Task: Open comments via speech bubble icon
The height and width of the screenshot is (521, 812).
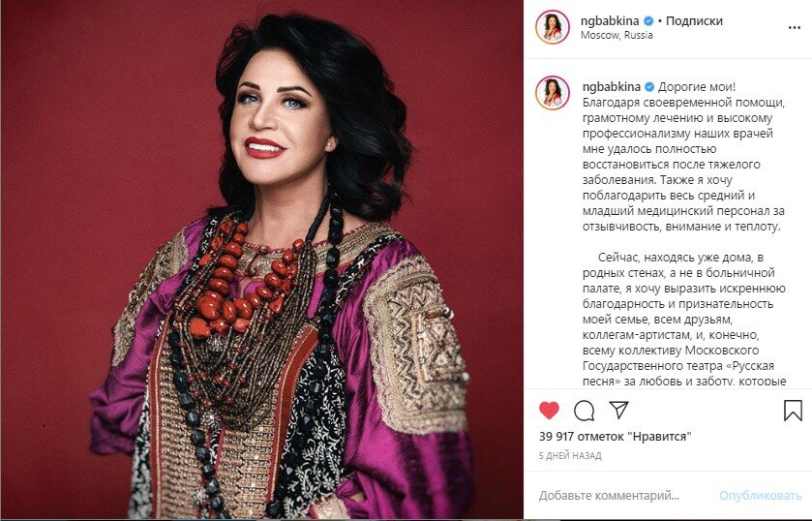Action: (584, 411)
